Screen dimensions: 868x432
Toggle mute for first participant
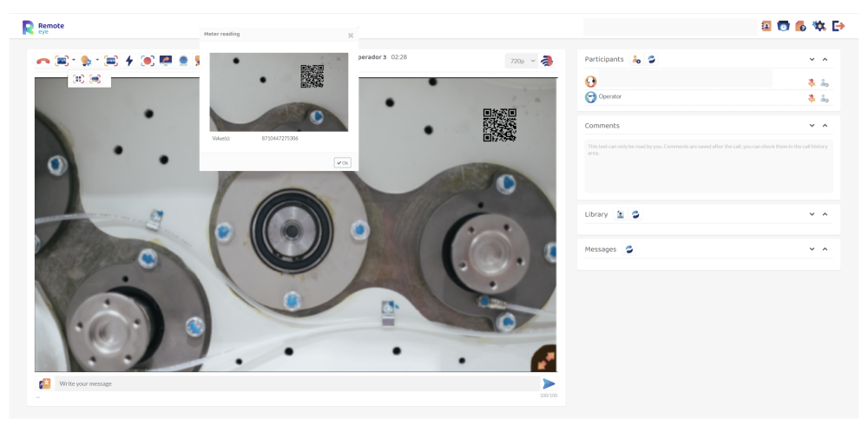[812, 83]
